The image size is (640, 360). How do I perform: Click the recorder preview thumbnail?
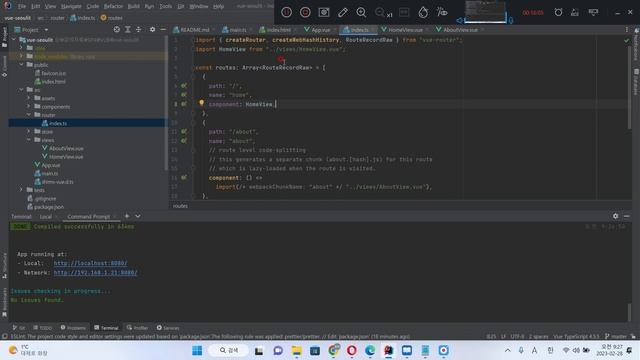485,11
